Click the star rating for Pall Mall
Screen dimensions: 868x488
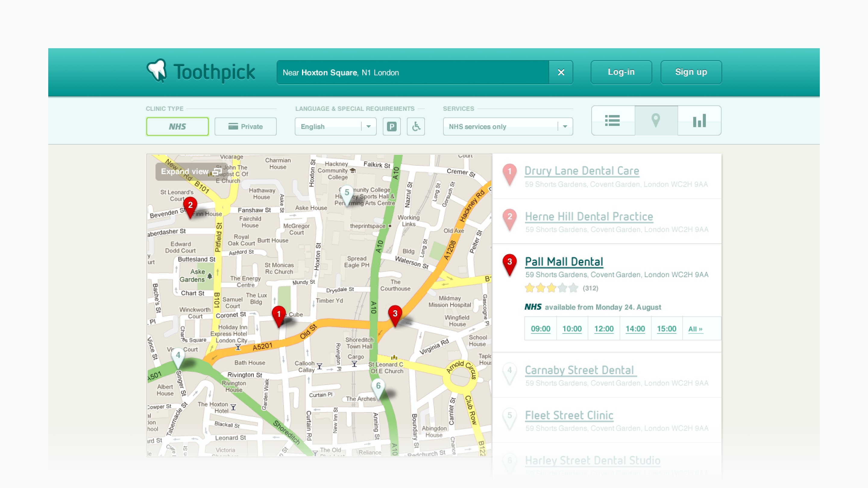point(551,288)
